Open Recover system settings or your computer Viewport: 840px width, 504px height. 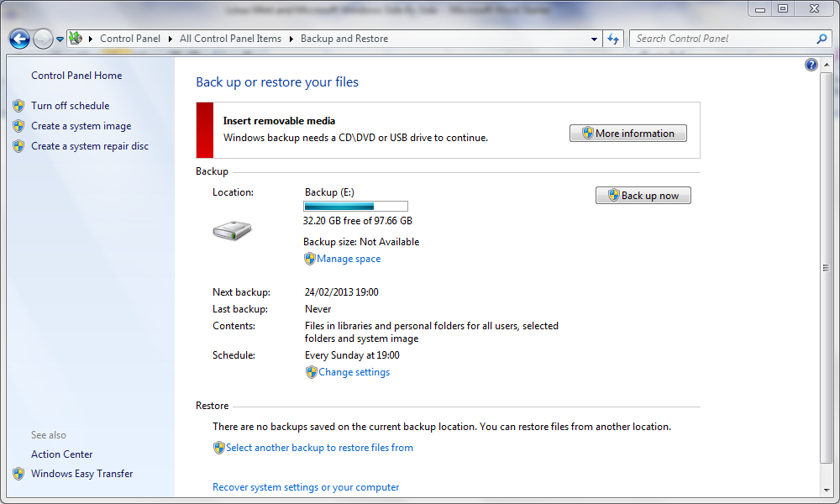(306, 487)
